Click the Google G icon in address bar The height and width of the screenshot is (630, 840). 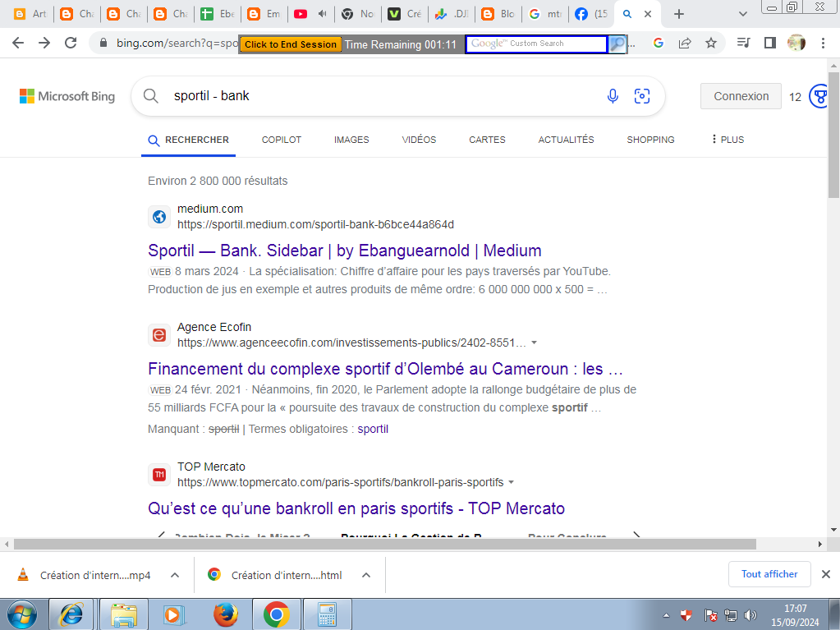pyautogui.click(x=659, y=43)
